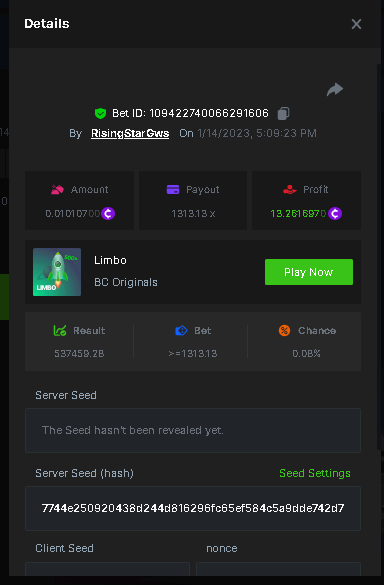Click the Server Seed hash field
The image size is (384, 585).
(x=193, y=508)
